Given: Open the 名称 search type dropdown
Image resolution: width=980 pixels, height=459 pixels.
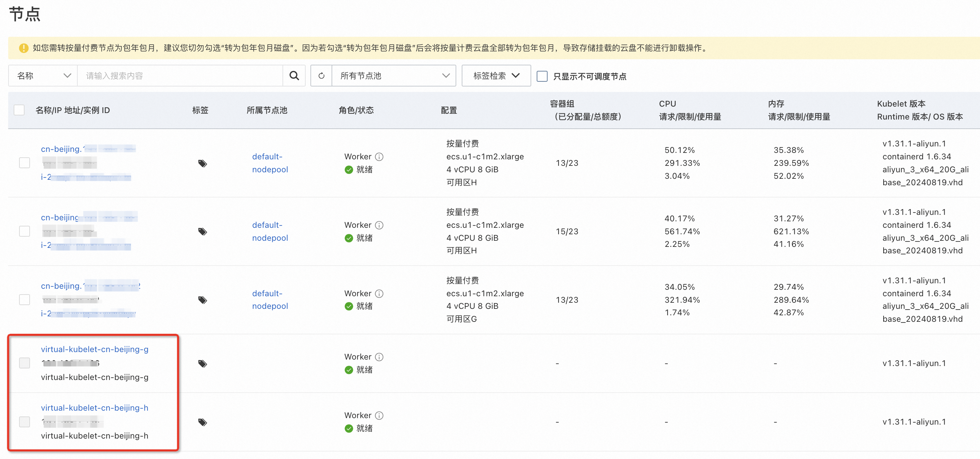Looking at the screenshot, I should click(x=43, y=76).
